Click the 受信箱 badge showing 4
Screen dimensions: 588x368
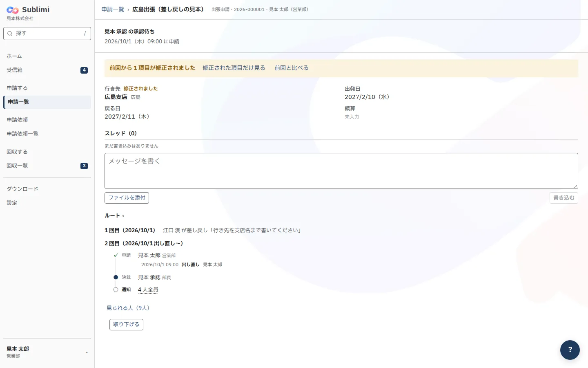click(84, 70)
